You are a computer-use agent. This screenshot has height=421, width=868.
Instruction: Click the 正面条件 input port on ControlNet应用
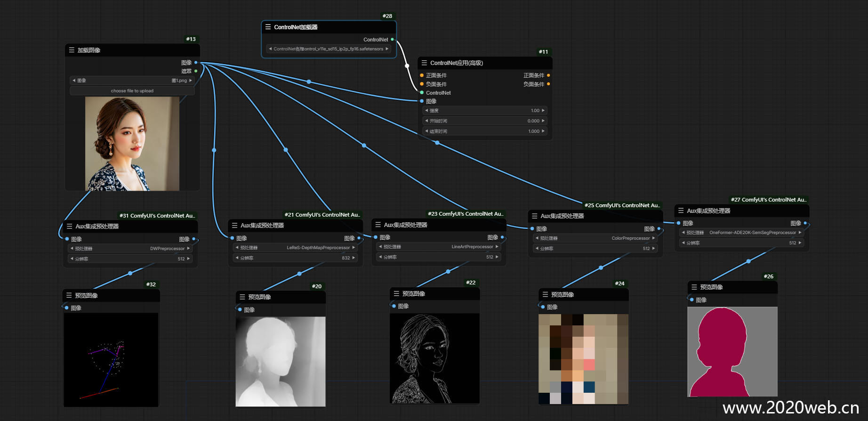click(x=422, y=75)
